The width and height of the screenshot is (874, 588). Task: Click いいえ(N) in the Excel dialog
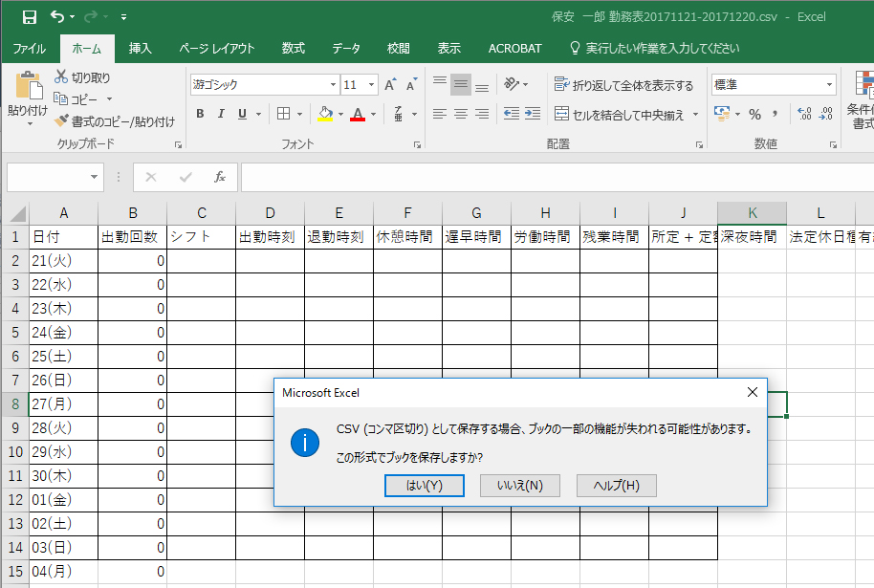pyautogui.click(x=520, y=485)
